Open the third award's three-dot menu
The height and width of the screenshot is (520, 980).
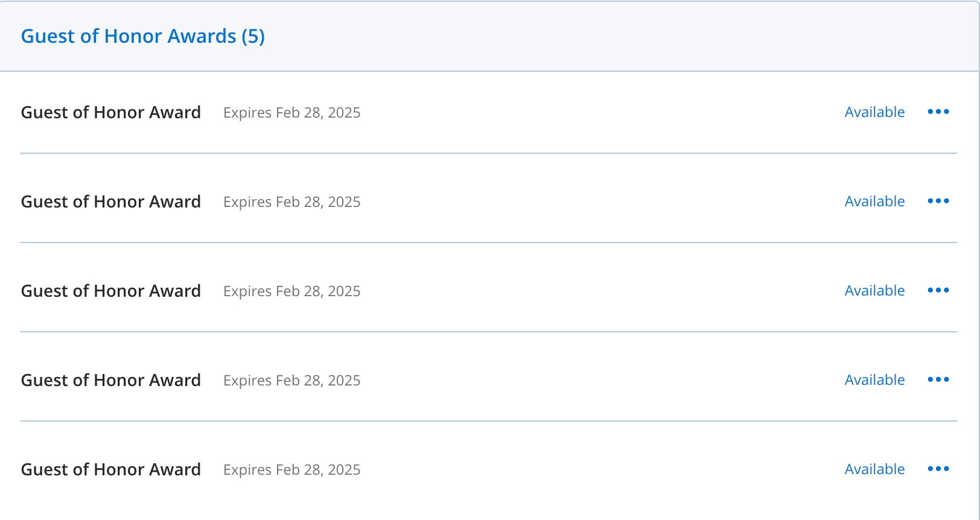coord(938,290)
